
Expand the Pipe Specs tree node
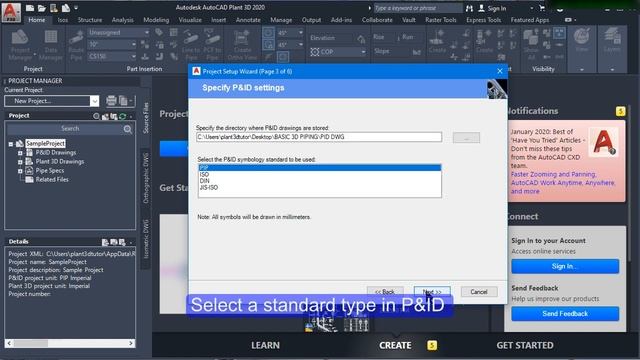coord(20,171)
